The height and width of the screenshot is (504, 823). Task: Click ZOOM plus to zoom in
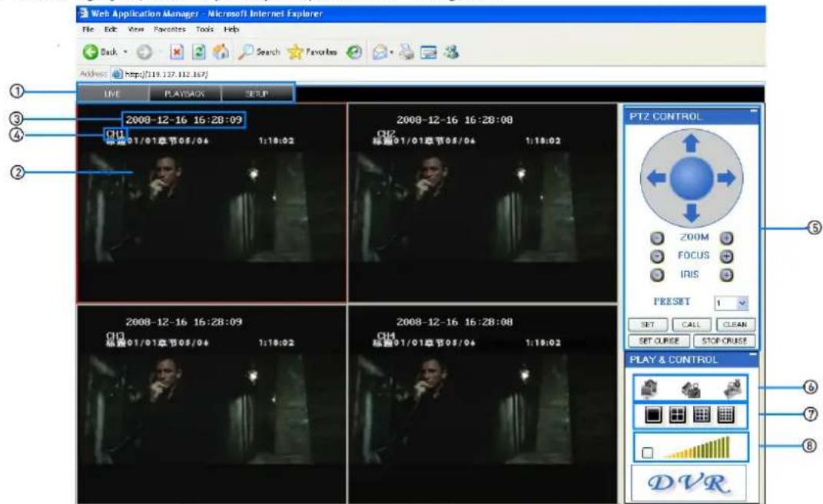(725, 237)
